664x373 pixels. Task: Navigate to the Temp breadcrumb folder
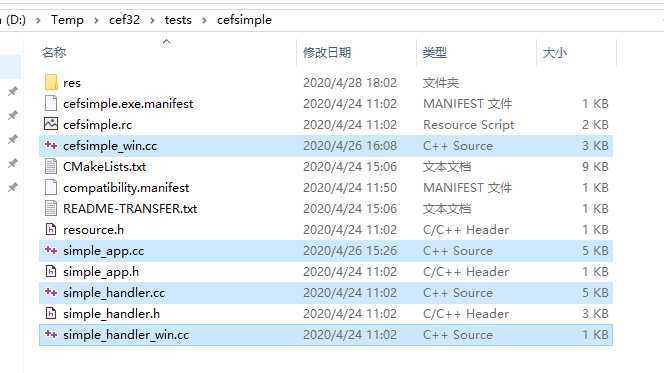[67, 20]
